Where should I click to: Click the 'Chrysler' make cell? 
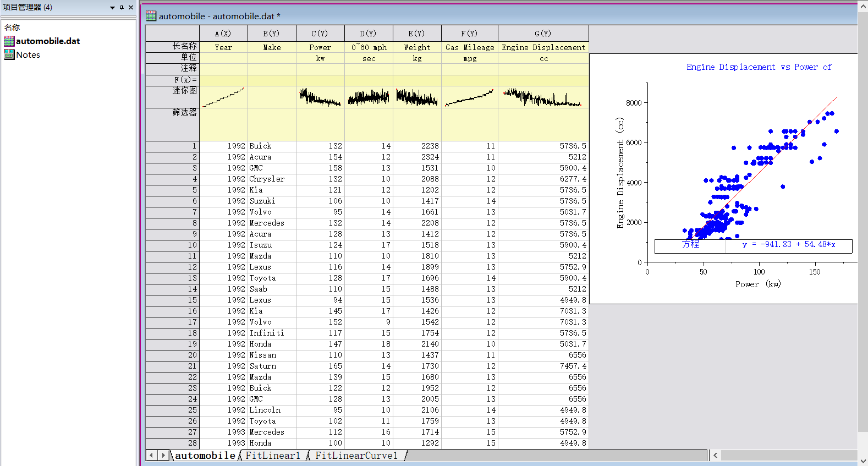click(x=272, y=179)
